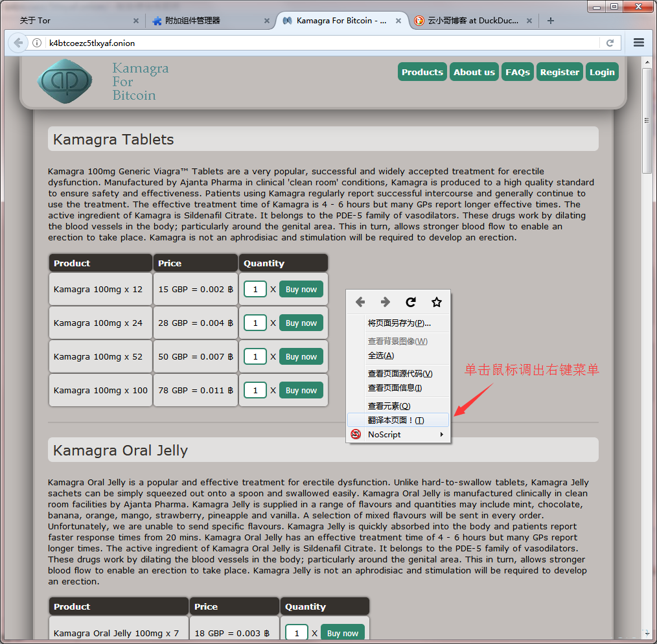The width and height of the screenshot is (657, 644).
Task: Select 查看页面信息 menu entry
Action: pos(398,387)
